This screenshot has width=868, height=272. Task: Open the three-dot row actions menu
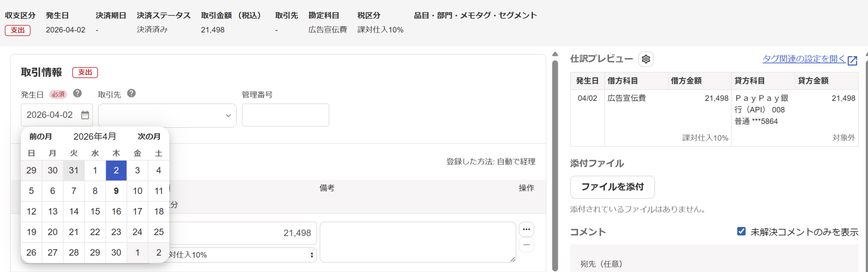coord(526,230)
